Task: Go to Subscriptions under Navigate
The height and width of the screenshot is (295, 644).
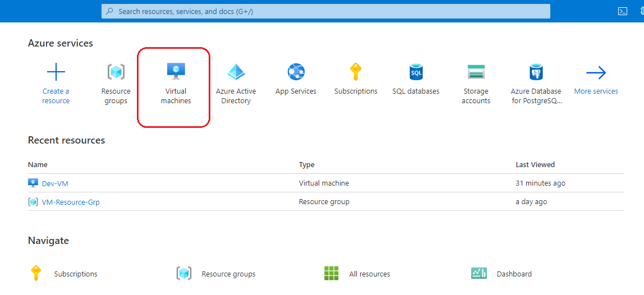Action: click(76, 274)
